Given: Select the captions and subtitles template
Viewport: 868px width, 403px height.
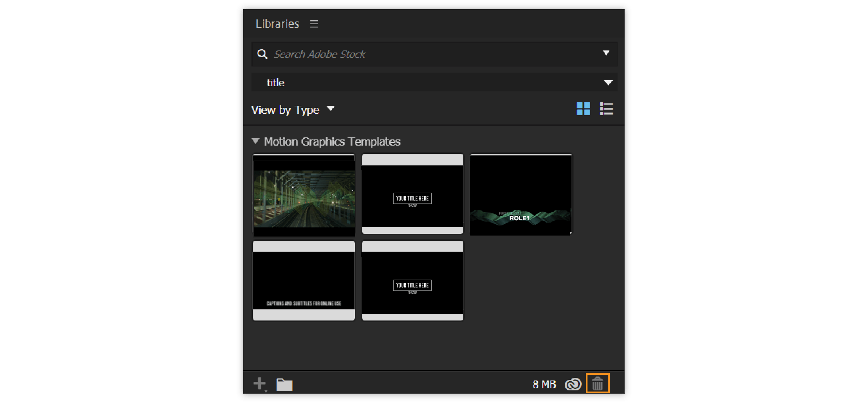Looking at the screenshot, I should pyautogui.click(x=304, y=281).
